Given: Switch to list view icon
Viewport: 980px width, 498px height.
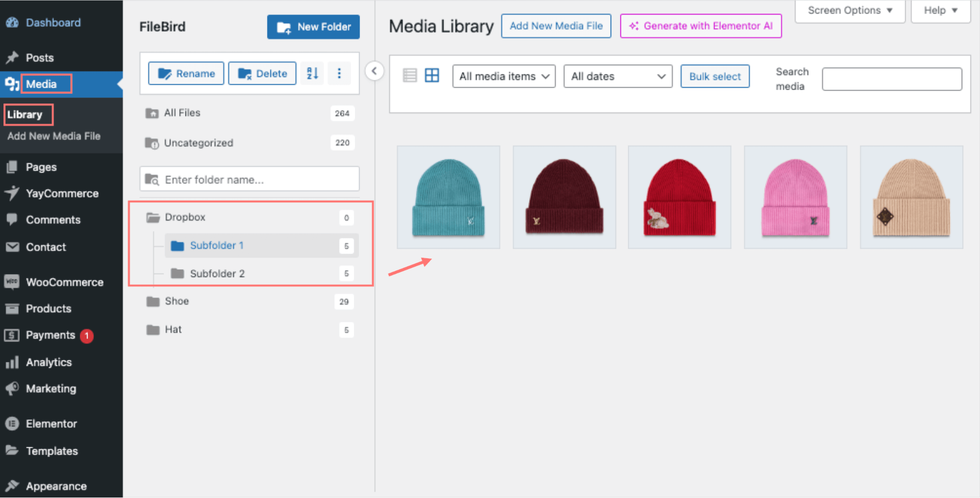Looking at the screenshot, I should 409,76.
